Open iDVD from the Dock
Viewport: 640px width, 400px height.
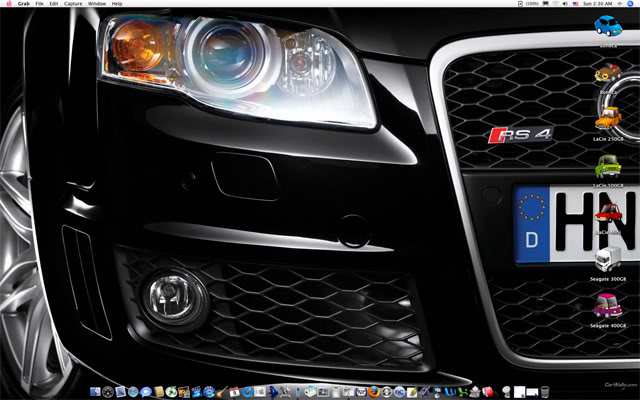[209, 392]
